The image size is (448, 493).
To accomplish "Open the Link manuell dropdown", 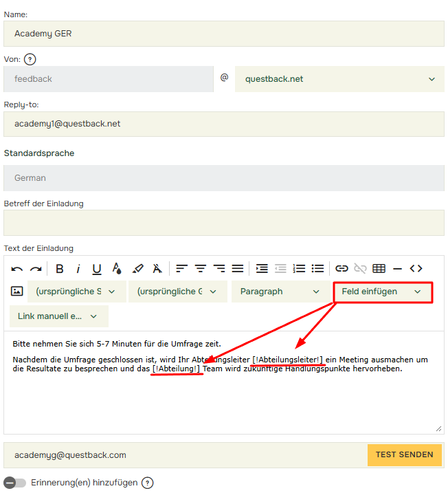I will [59, 316].
